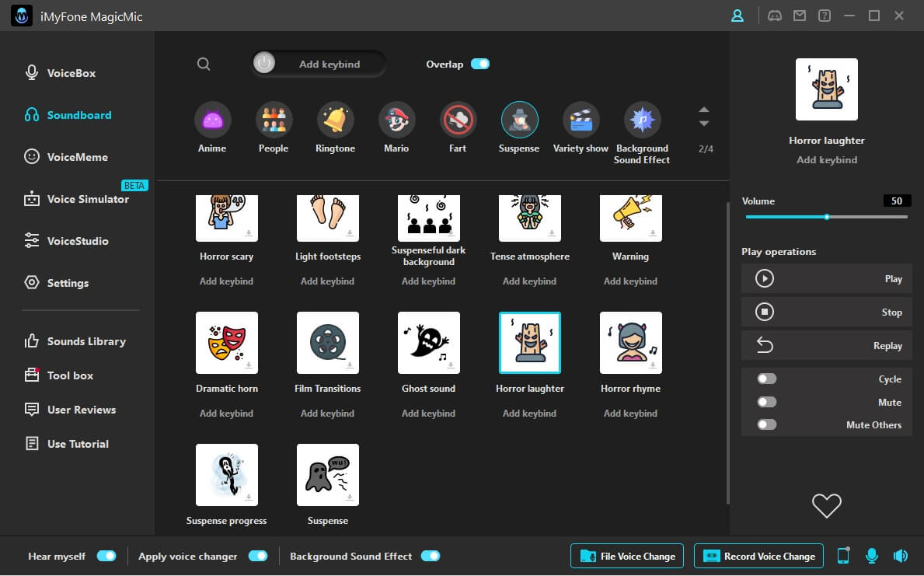924x576 pixels.
Task: Add keybind under Horror laughter preview panel
Action: pos(827,160)
